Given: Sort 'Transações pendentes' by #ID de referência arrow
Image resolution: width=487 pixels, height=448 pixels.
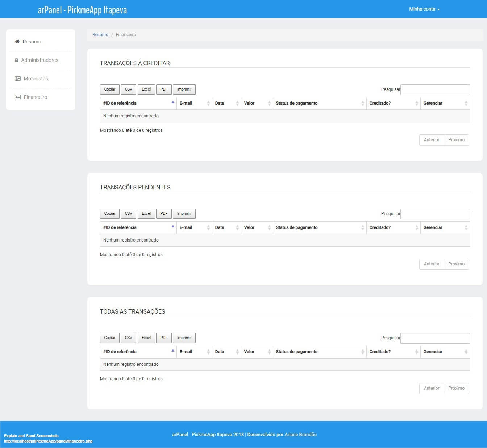Looking at the screenshot, I should 173,227.
